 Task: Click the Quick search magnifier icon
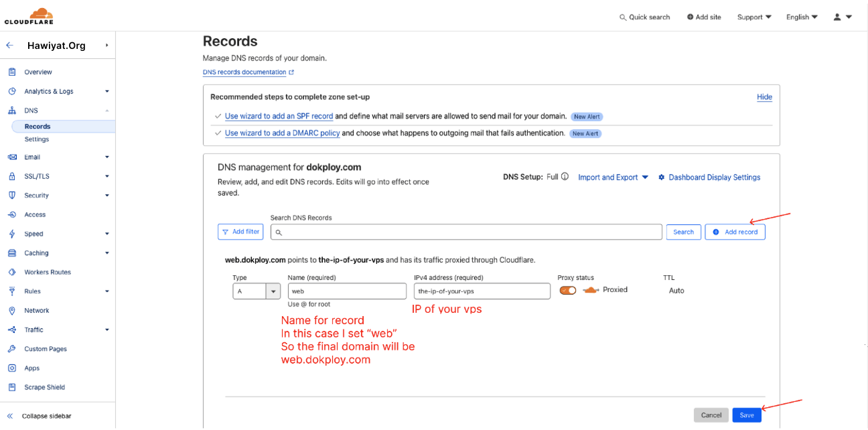pos(622,17)
